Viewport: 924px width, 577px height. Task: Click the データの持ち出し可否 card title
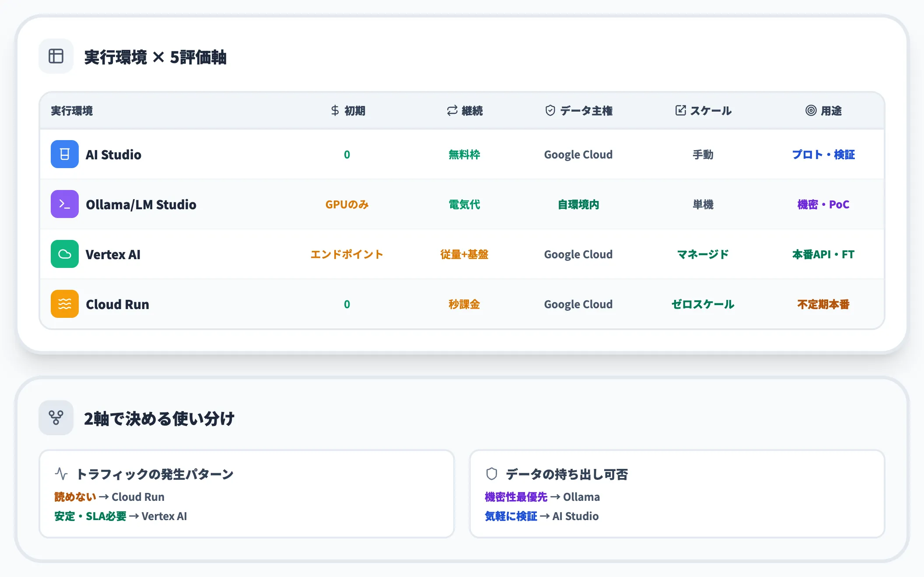pyautogui.click(x=567, y=474)
